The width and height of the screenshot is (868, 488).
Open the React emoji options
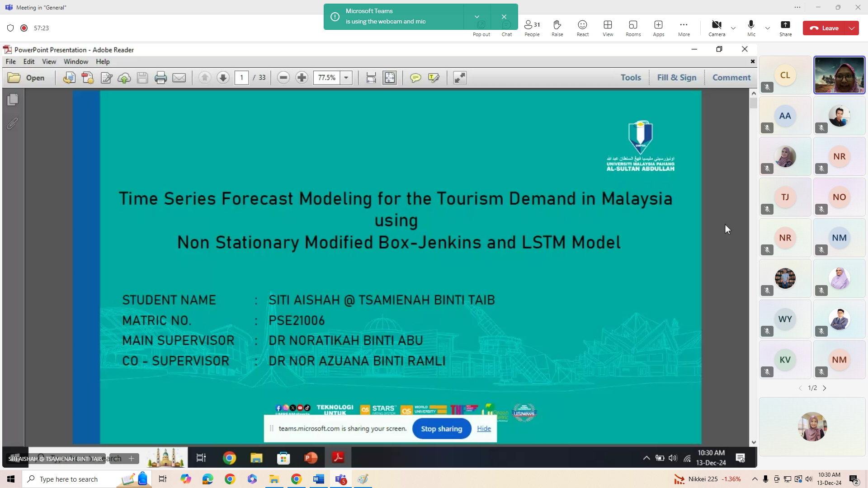pos(583,28)
